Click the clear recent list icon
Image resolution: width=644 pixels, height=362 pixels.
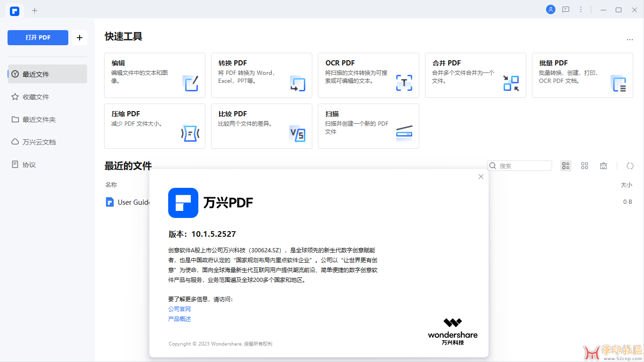point(603,166)
